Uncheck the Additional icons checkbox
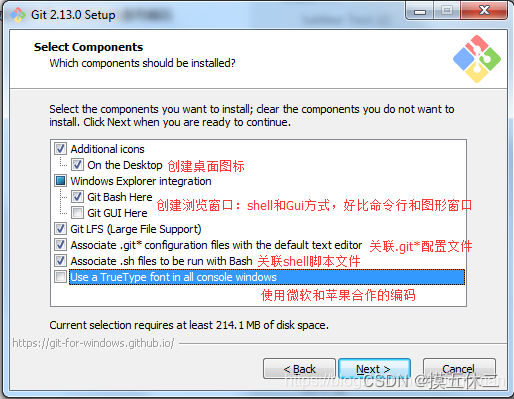The height and width of the screenshot is (399, 514). pos(60,149)
